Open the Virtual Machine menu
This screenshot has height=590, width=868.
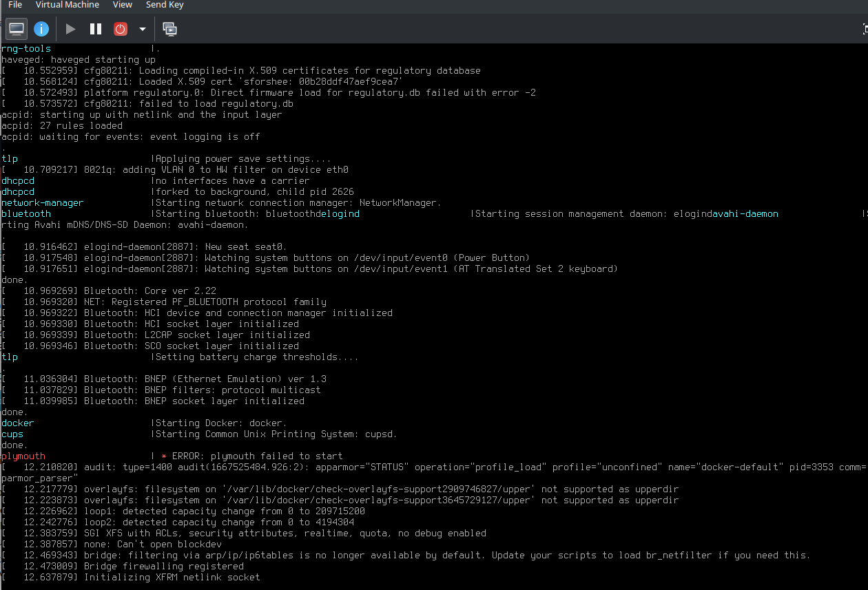(67, 5)
